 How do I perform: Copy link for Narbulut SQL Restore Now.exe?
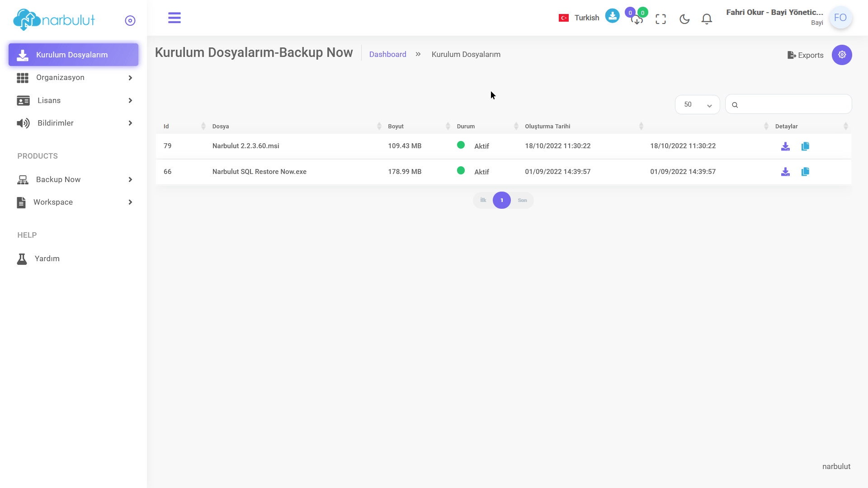pos(805,172)
